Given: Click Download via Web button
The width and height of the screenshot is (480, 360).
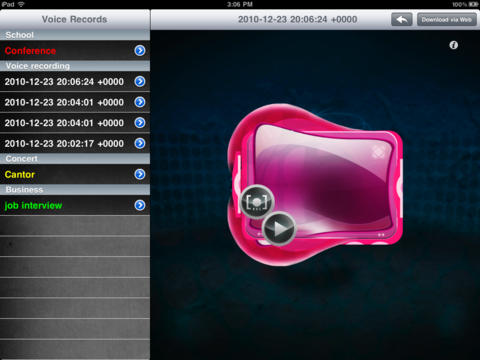Looking at the screenshot, I should 447,20.
